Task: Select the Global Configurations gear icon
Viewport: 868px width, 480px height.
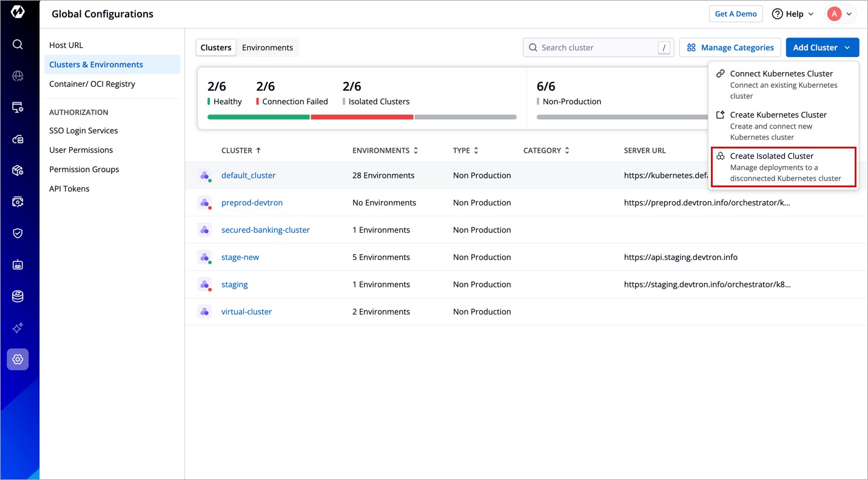Action: (x=18, y=359)
